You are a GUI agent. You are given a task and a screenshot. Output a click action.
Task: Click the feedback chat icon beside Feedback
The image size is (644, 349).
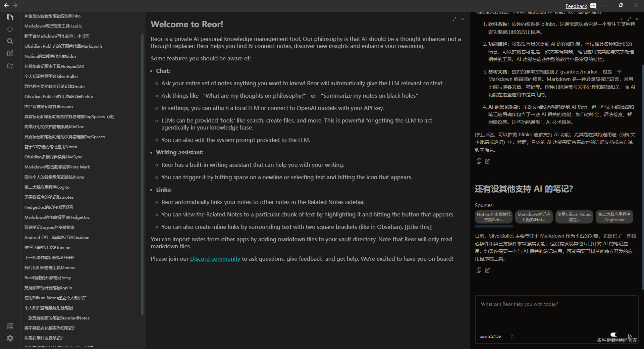tap(593, 6)
